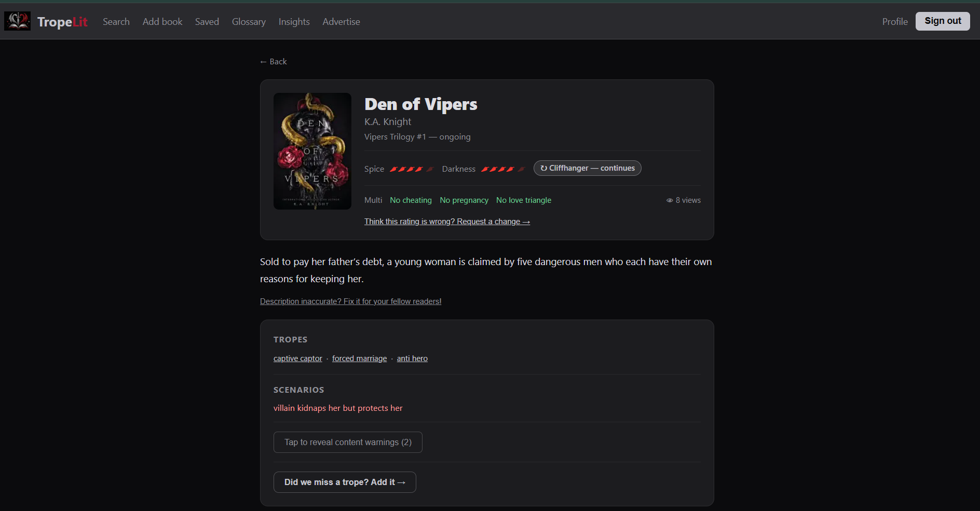
Task: Click the TROPES section heading
Action: tap(291, 340)
